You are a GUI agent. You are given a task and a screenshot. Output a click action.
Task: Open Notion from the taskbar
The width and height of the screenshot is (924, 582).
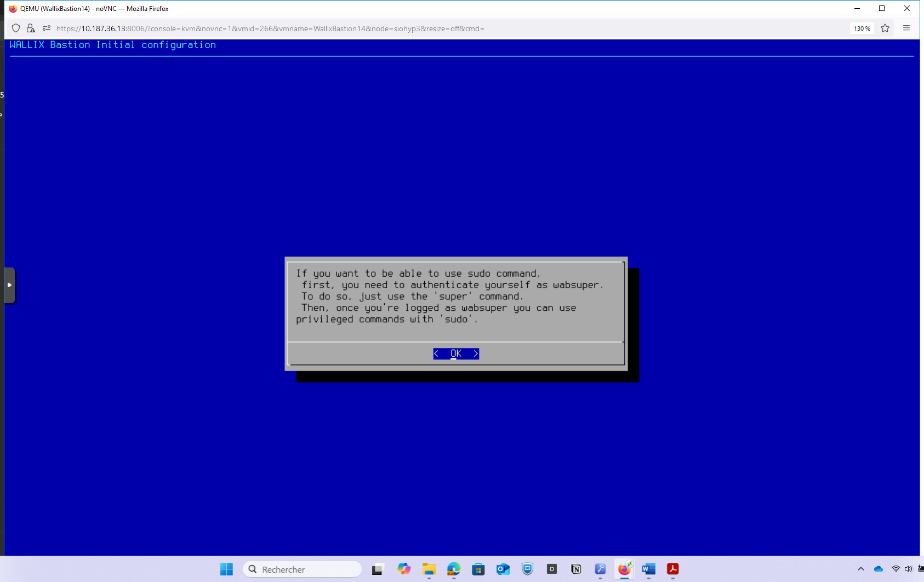click(x=576, y=569)
